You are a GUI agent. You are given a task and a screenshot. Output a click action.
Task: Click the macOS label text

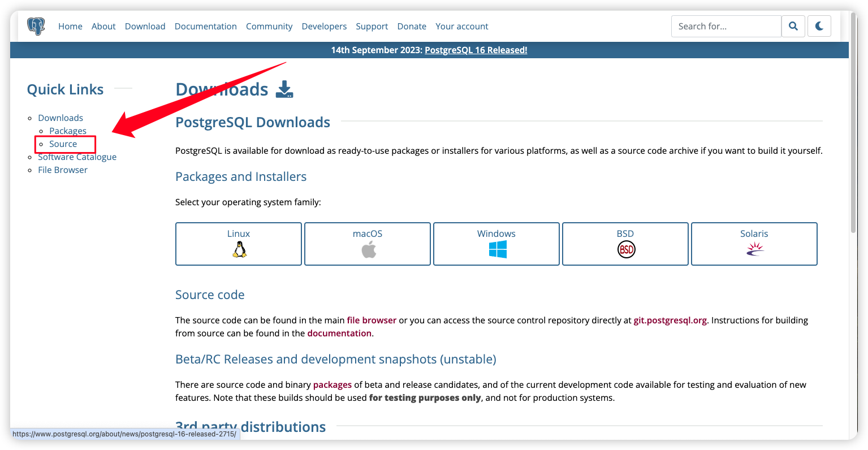click(368, 233)
